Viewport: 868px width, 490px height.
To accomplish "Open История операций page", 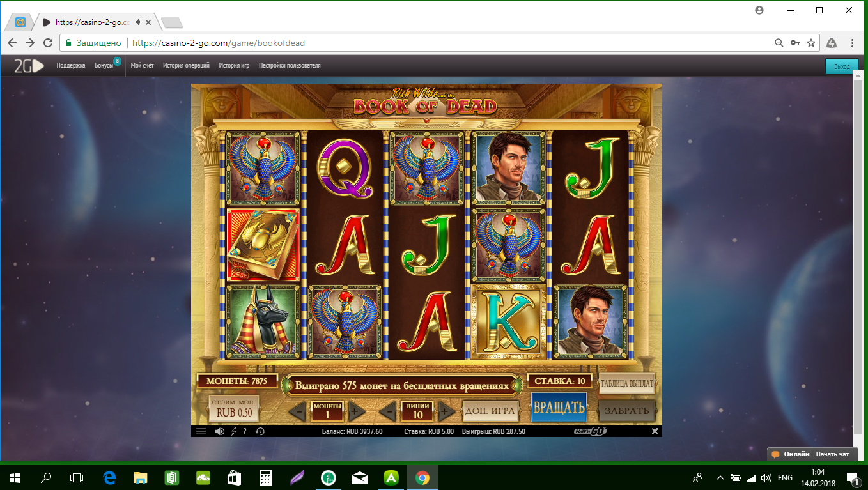I will pyautogui.click(x=186, y=66).
